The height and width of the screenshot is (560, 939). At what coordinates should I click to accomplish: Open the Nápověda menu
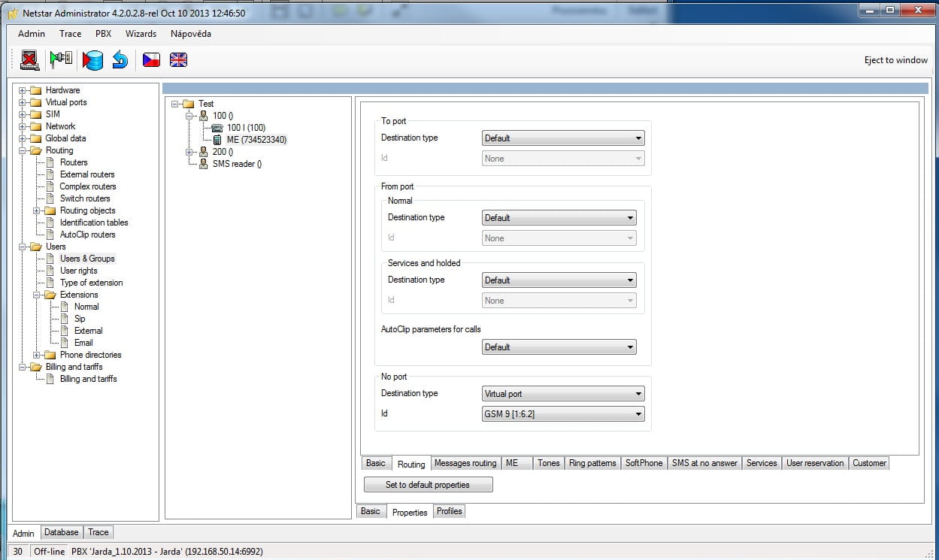click(191, 34)
